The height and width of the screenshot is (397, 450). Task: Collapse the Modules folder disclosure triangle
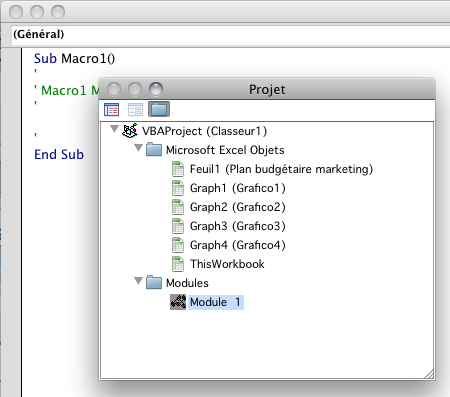coord(139,281)
